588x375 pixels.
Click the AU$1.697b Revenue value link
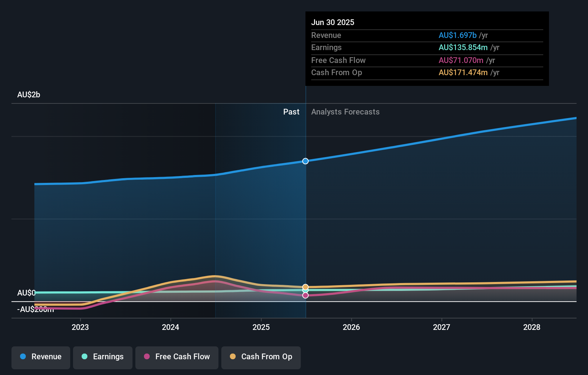click(458, 35)
